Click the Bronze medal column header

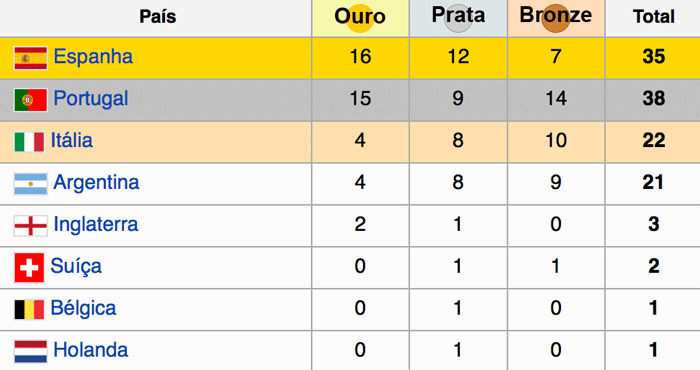click(x=556, y=18)
